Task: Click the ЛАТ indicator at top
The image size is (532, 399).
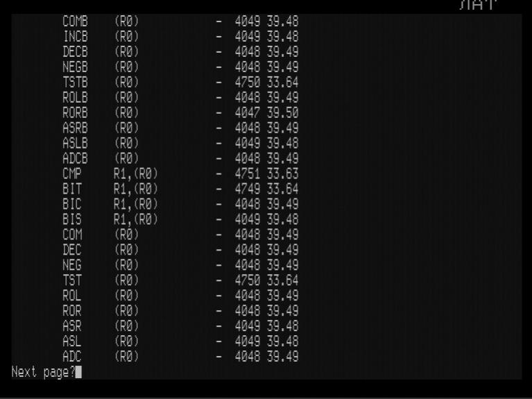Action: point(478,5)
